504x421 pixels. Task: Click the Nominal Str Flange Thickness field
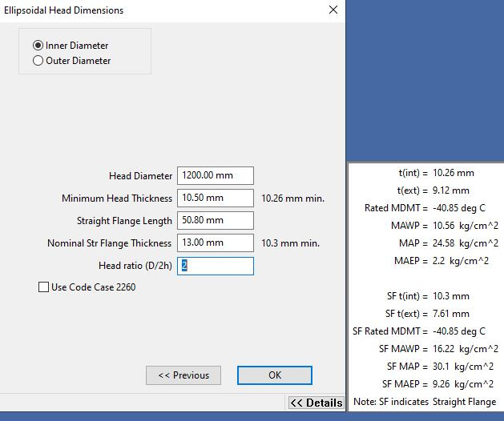[x=215, y=243]
